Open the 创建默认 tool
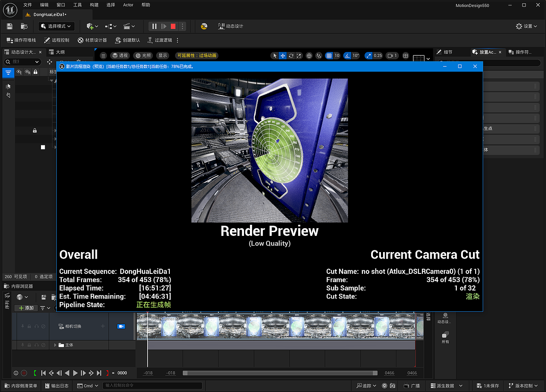This screenshot has height=392, width=546. [x=128, y=41]
